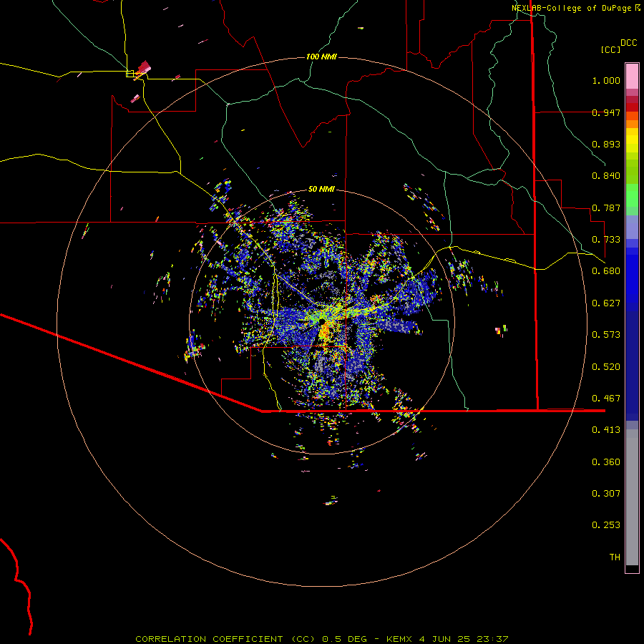Click the 0.733 scale value

click(x=606, y=240)
